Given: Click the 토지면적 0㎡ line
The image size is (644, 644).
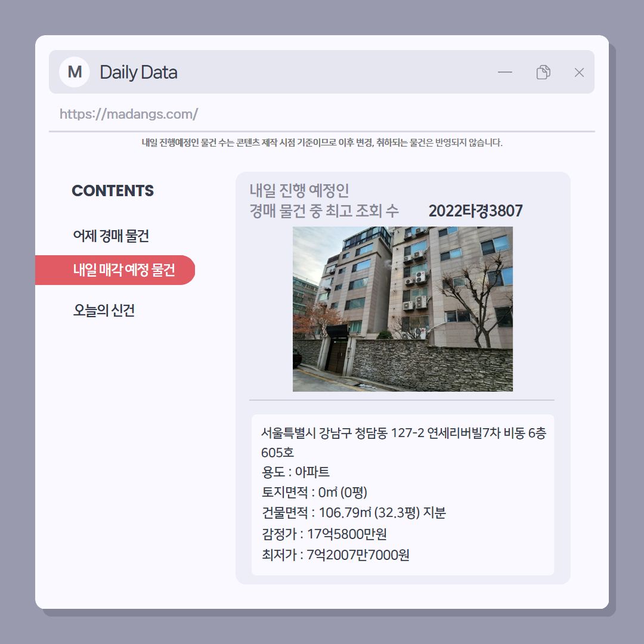Looking at the screenshot, I should click(x=314, y=492).
